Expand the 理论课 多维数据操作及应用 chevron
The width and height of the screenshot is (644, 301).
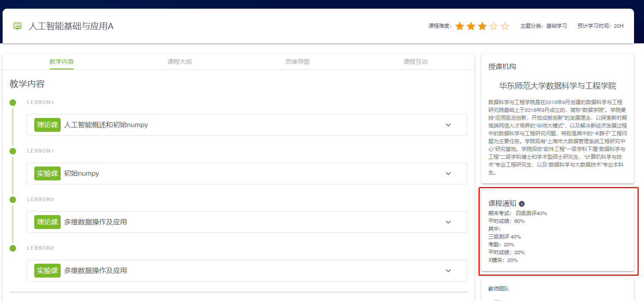coord(448,222)
